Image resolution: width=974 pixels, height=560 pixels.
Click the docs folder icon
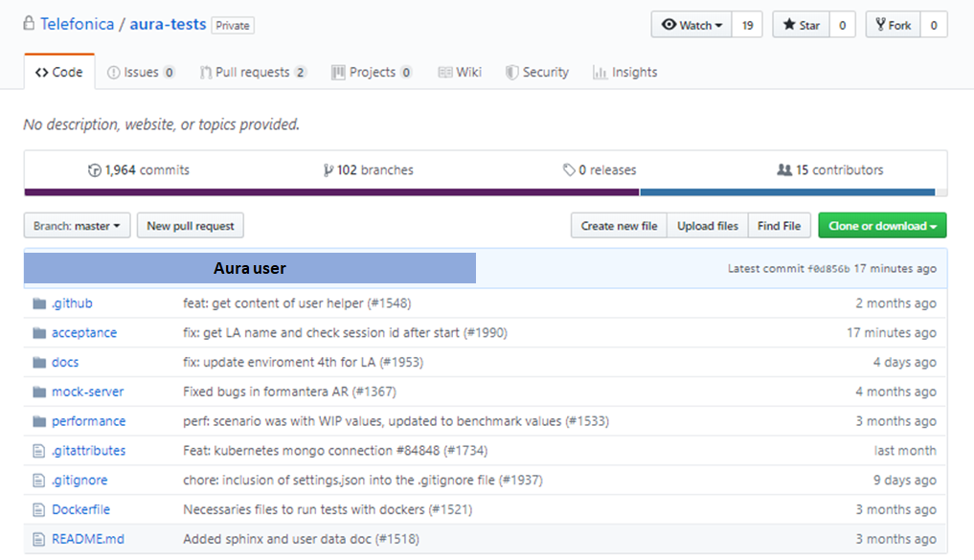[x=39, y=362]
